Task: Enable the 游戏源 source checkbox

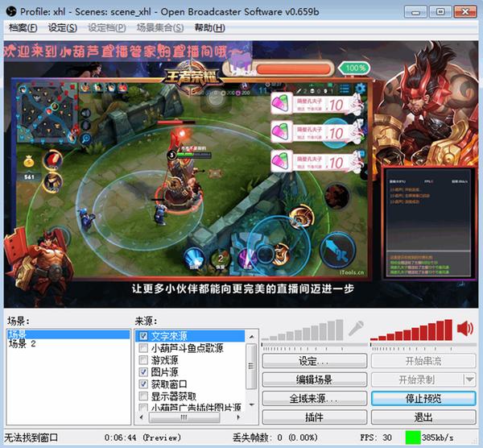Action: [143, 360]
